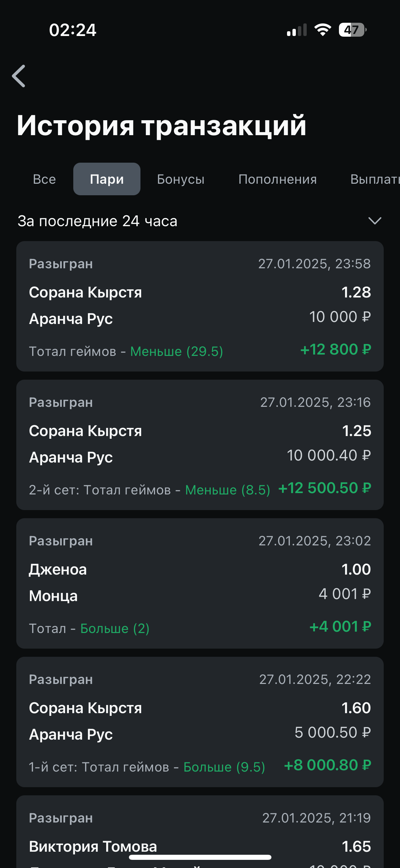
Task: Tap the Wi-Fi status icon
Action: click(x=323, y=30)
